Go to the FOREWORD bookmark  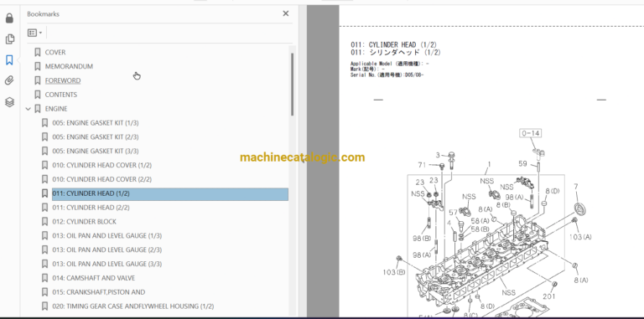pyautogui.click(x=63, y=80)
